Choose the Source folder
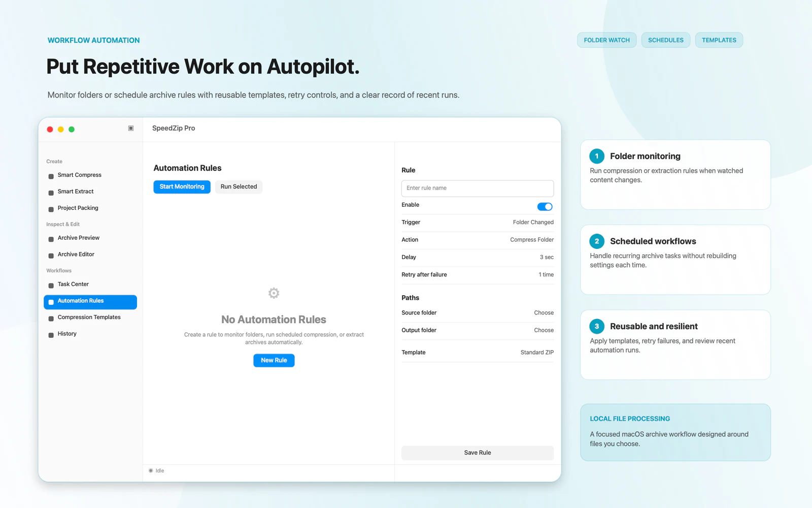The image size is (812, 508). (544, 313)
